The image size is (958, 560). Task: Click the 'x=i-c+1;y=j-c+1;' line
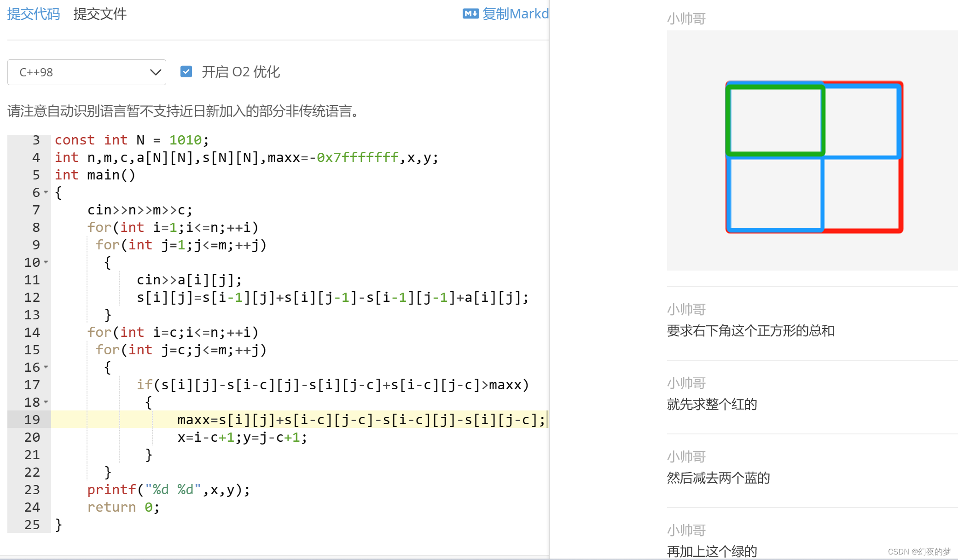pos(242,437)
